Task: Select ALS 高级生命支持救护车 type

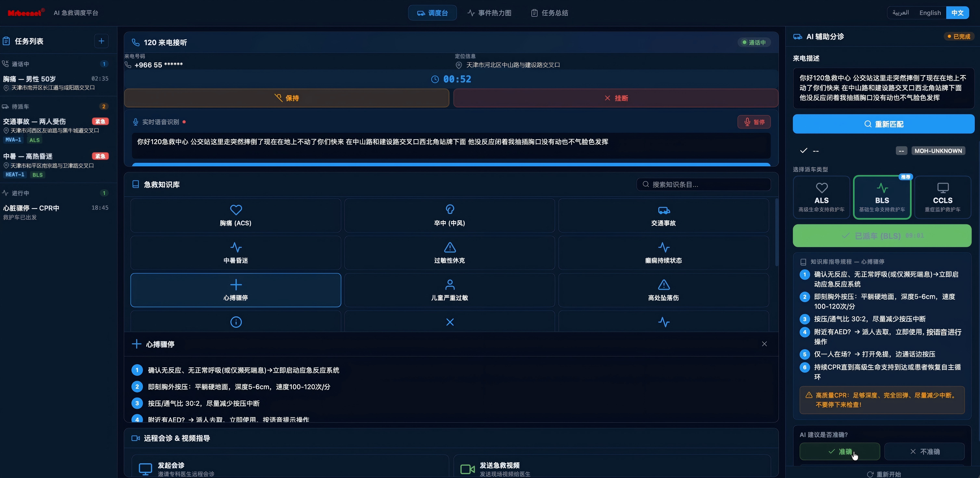Action: tap(821, 197)
